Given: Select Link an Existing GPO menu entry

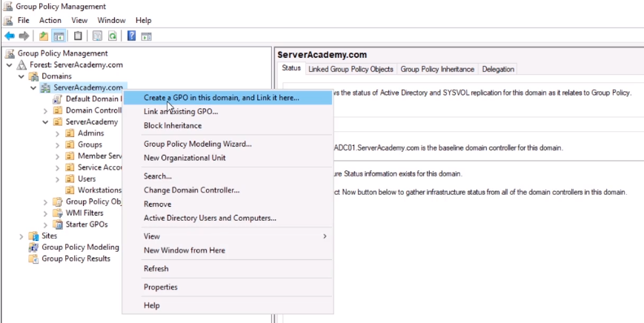Looking at the screenshot, I should click(x=181, y=111).
